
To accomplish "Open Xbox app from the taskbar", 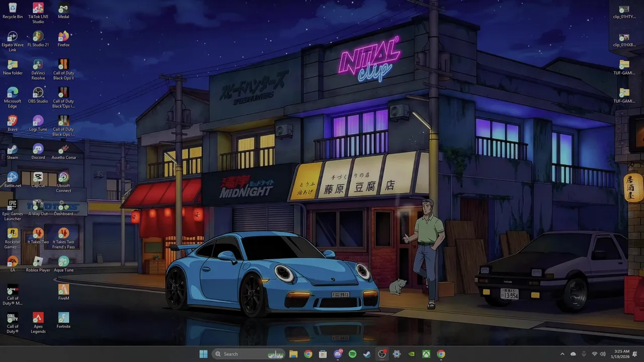I will tap(426, 354).
